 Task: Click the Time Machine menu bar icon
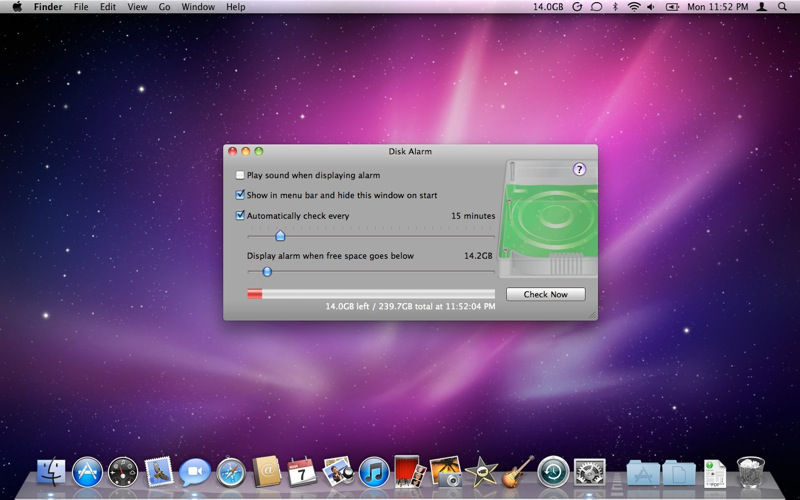click(x=577, y=7)
